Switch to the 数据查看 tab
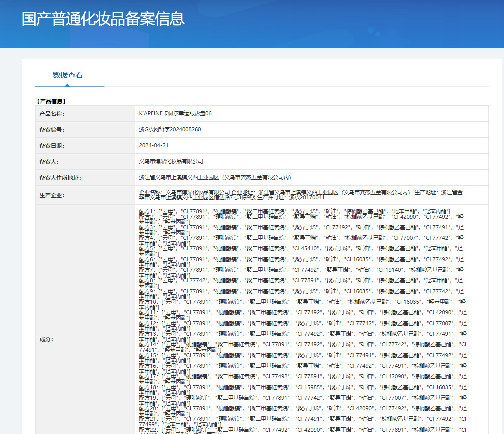 pos(68,75)
